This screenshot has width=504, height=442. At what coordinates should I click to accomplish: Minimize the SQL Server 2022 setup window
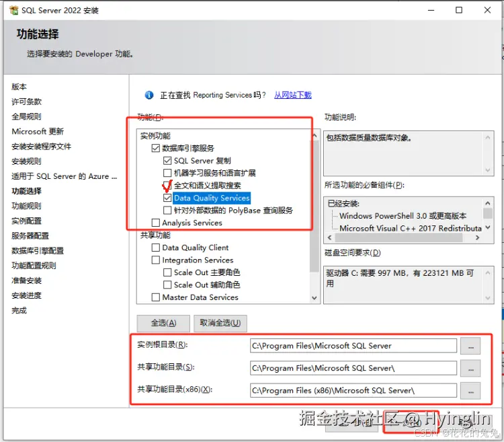431,10
